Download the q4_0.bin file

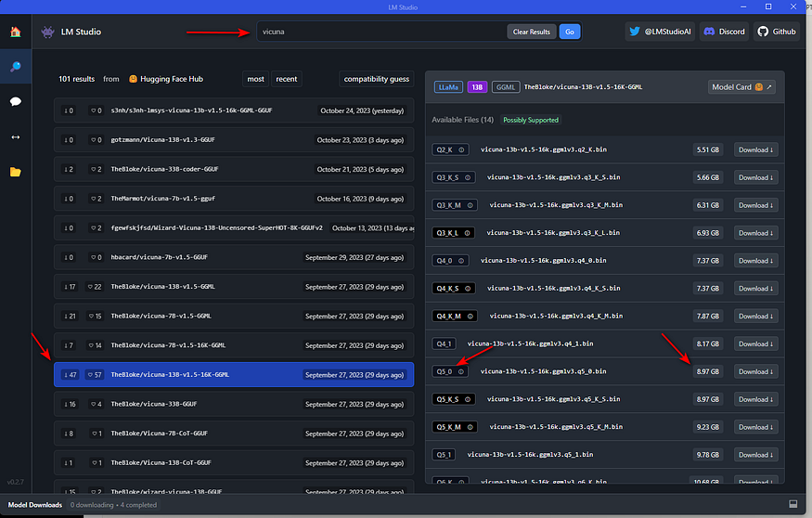click(755, 261)
